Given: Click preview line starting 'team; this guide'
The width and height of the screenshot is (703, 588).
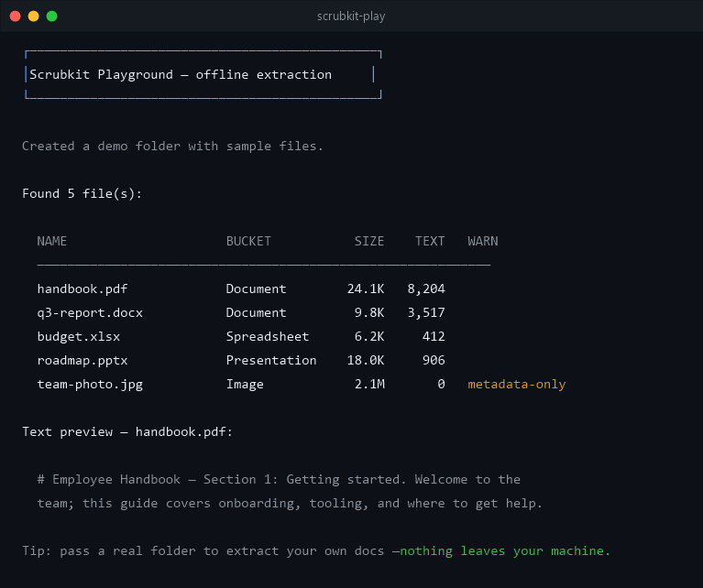Looking at the screenshot, I should pyautogui.click(x=290, y=504).
